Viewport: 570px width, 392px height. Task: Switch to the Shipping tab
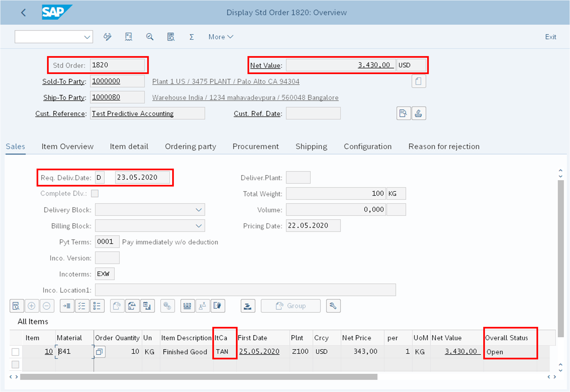click(311, 146)
